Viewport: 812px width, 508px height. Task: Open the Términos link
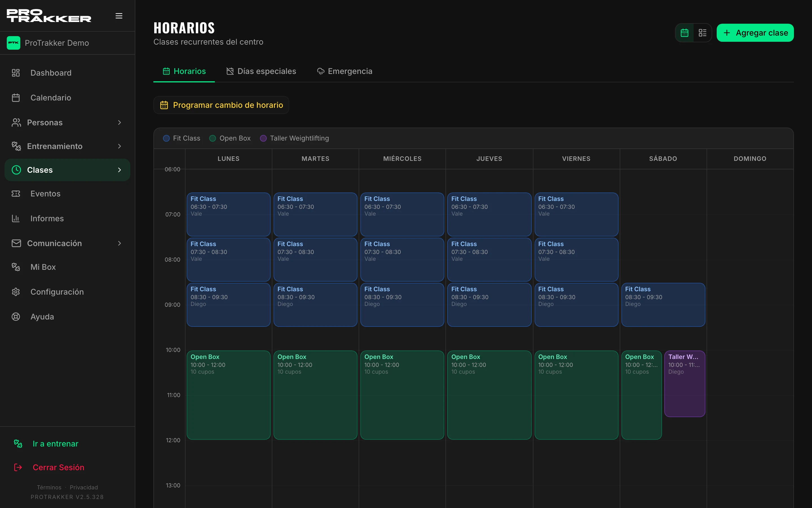point(49,487)
